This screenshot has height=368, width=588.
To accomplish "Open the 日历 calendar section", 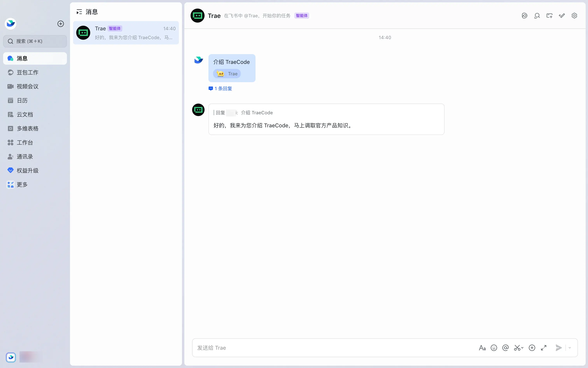I will (x=35, y=100).
